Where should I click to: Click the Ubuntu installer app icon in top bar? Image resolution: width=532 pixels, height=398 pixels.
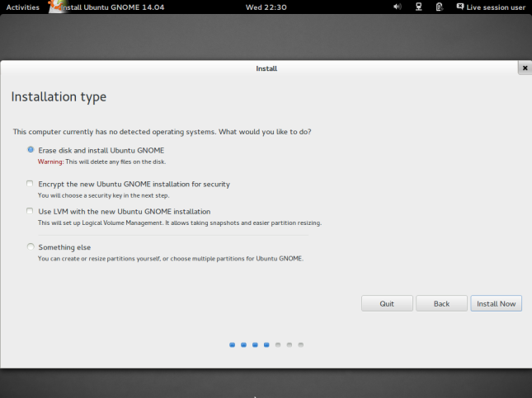pyautogui.click(x=54, y=7)
